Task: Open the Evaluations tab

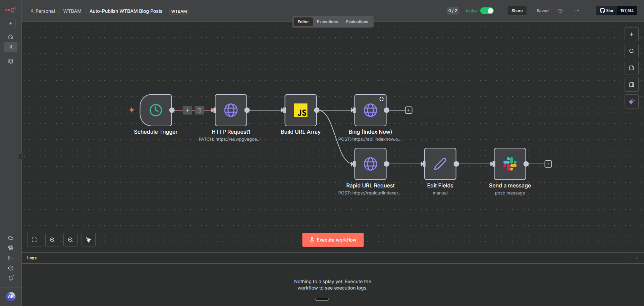Action: click(x=357, y=21)
